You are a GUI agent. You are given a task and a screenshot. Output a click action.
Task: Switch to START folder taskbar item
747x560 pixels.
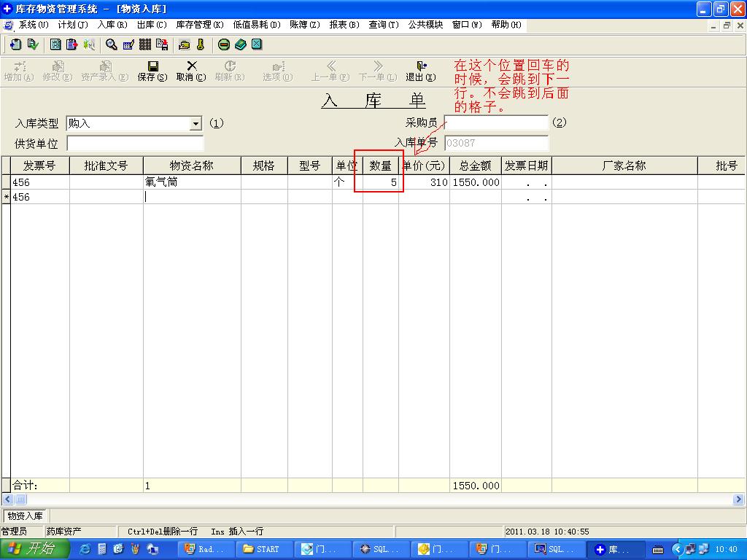click(264, 549)
